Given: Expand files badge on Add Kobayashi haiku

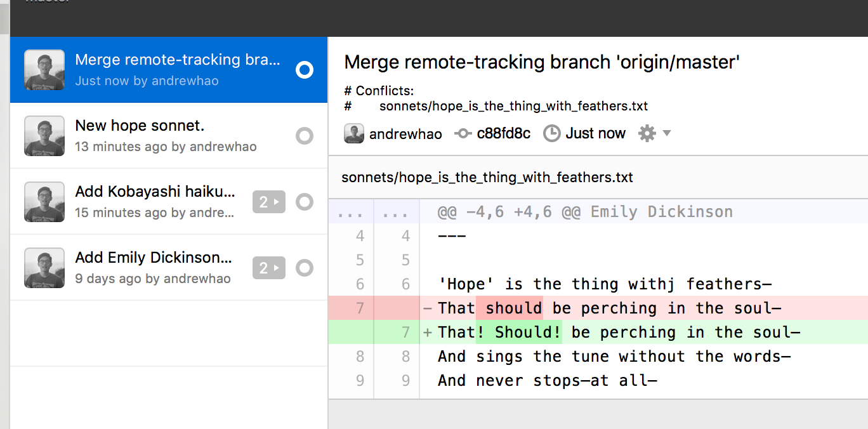Looking at the screenshot, I should click(x=269, y=202).
